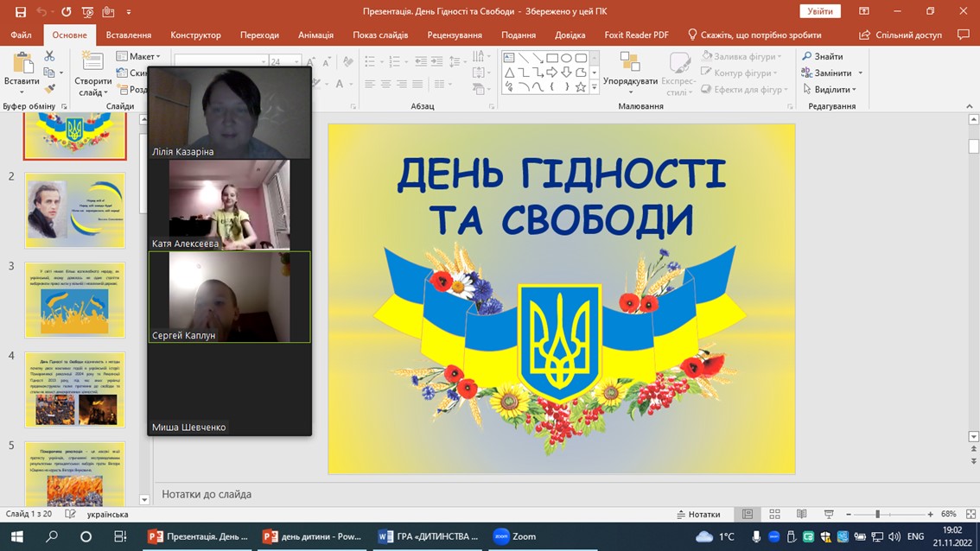Click the taskbar search magnifier icon

tap(52, 536)
